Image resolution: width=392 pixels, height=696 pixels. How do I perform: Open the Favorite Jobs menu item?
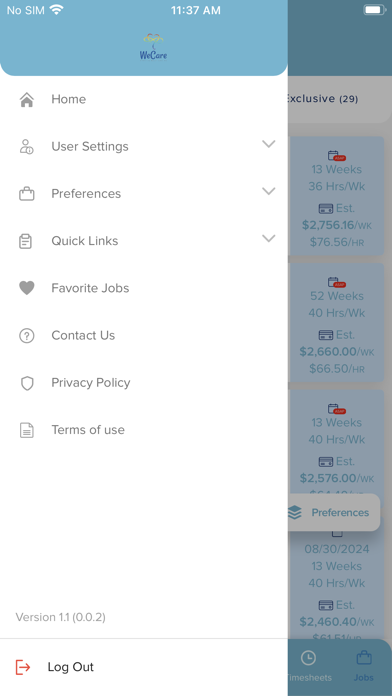pos(144,288)
